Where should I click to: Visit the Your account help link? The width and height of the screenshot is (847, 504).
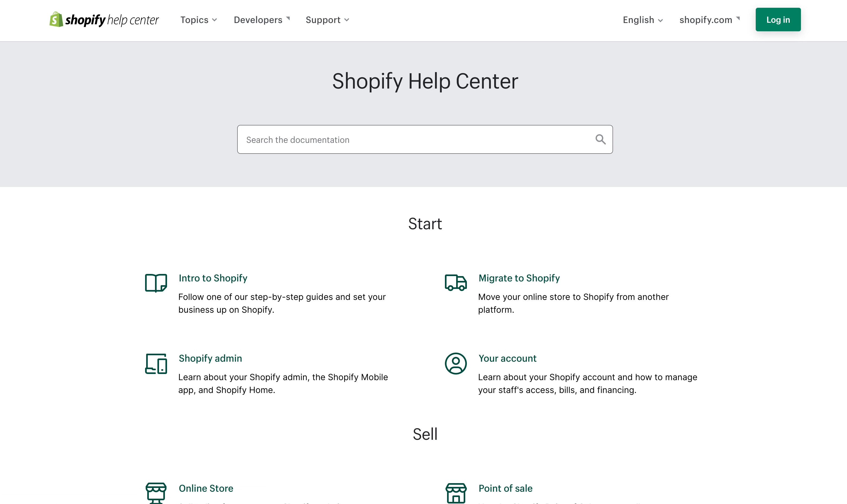[x=507, y=358]
